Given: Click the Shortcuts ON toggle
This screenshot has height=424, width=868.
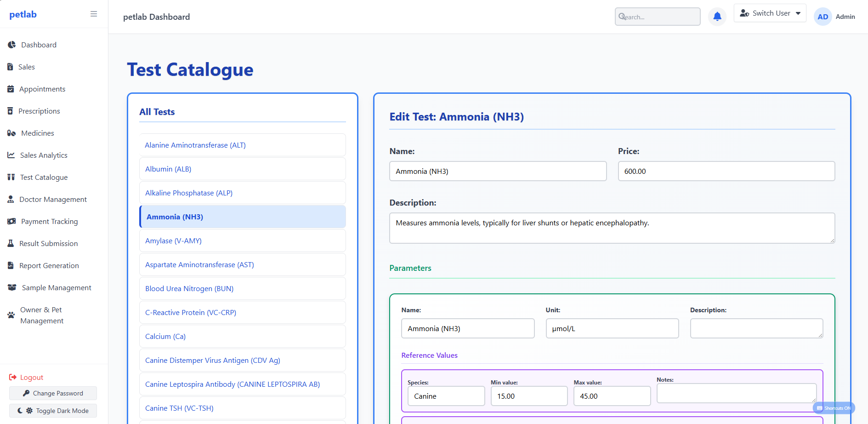Looking at the screenshot, I should tap(834, 408).
